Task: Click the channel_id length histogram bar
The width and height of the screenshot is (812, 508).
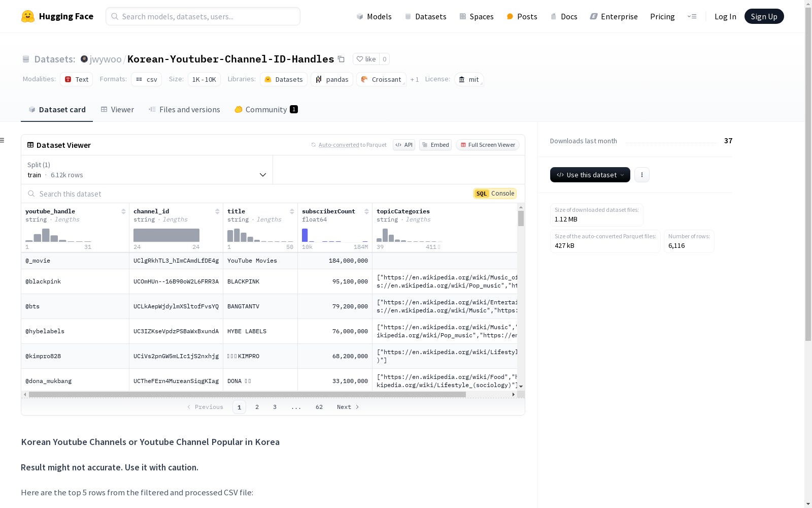Action: pyautogui.click(x=166, y=235)
